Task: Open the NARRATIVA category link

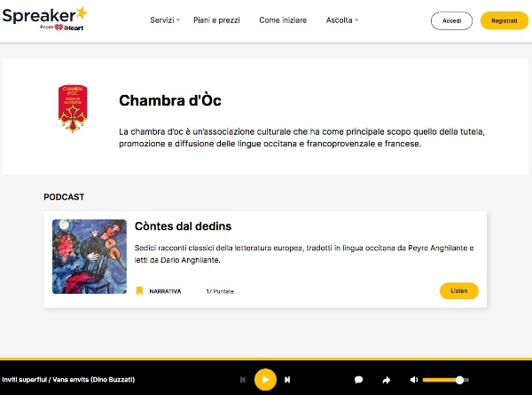Action: click(x=165, y=291)
